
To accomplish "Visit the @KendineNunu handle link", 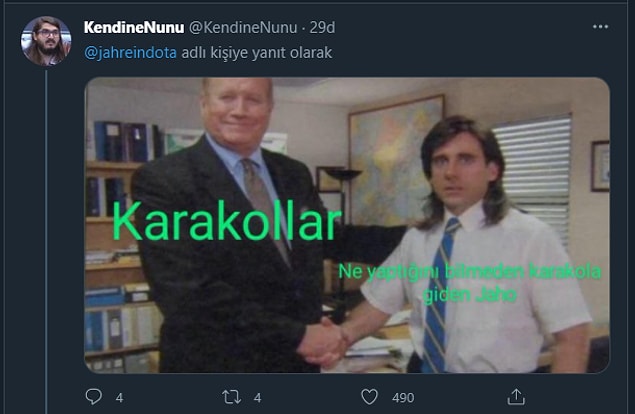I will tap(243, 28).
